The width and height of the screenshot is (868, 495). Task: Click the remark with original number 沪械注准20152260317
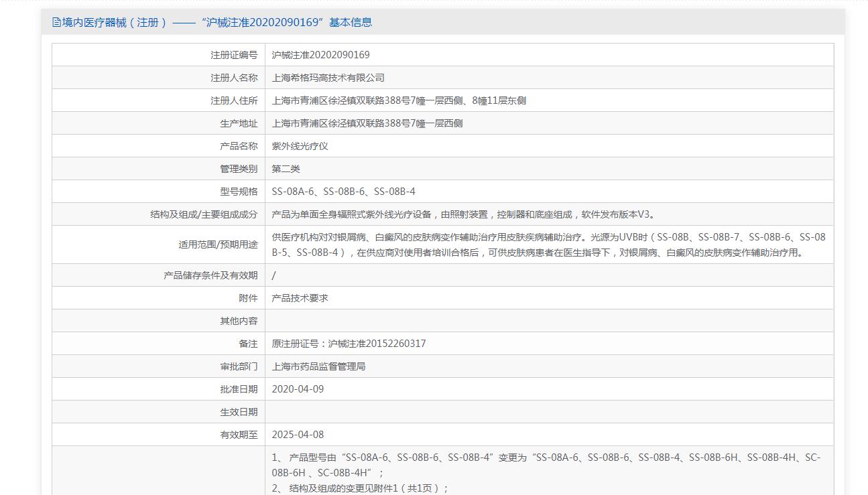pos(349,344)
